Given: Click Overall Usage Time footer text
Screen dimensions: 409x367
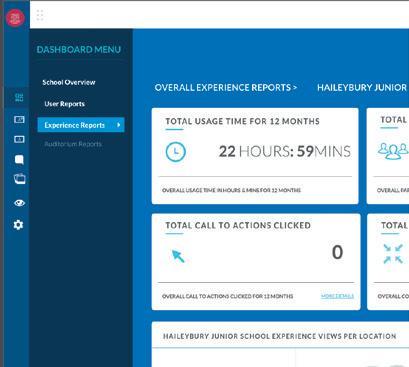Looking at the screenshot, I should pos(231,190).
